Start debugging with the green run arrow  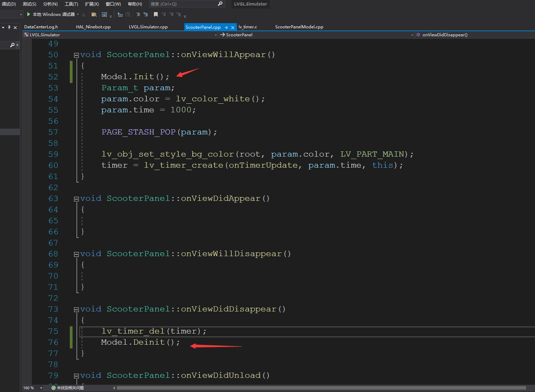(x=28, y=14)
